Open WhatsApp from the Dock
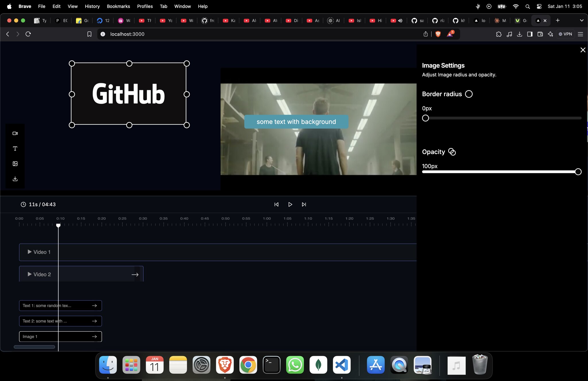 click(x=295, y=365)
